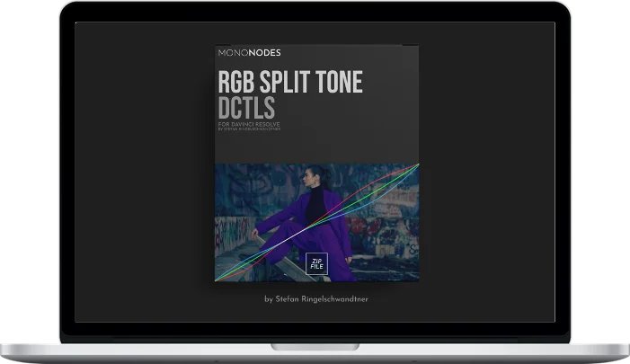Click the ZIP FILE badge icon

317,263
